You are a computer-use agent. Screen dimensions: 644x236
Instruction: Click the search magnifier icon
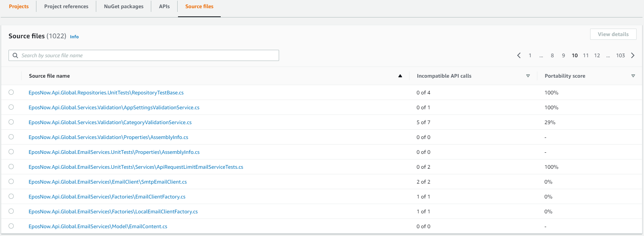coord(15,55)
